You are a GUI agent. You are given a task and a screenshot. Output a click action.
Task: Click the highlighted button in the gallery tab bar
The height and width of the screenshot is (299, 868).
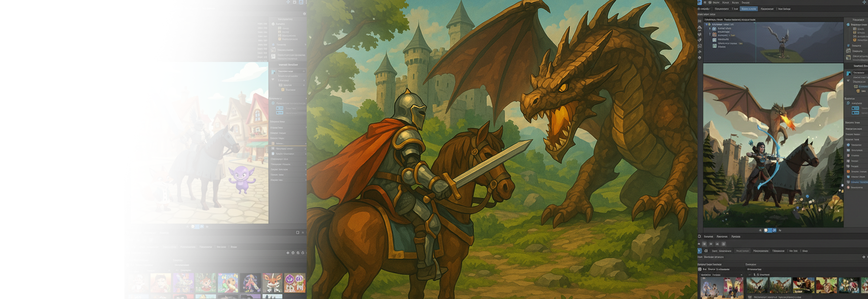click(743, 251)
